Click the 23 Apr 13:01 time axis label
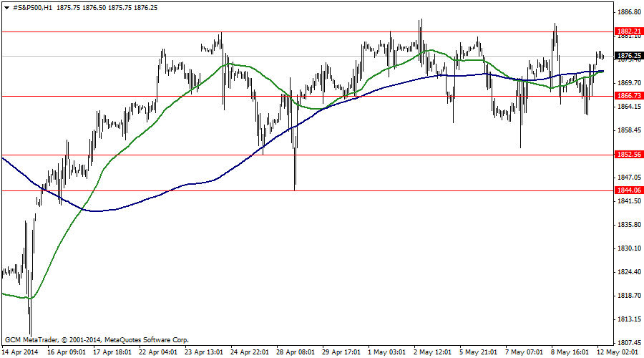 click(x=204, y=352)
